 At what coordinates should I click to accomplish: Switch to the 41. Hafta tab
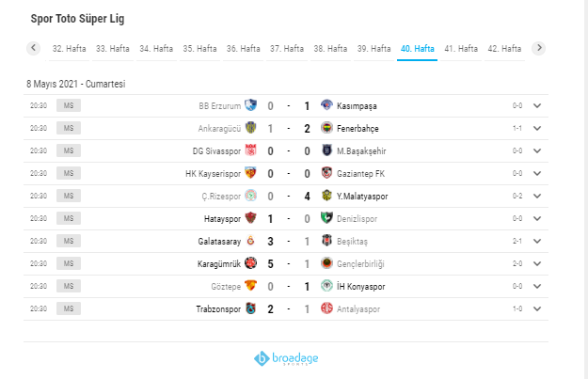pyautogui.click(x=461, y=48)
